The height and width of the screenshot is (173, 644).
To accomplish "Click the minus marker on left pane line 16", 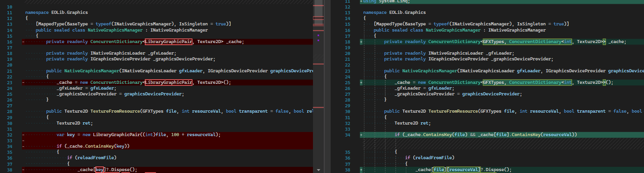I will click(x=23, y=42).
